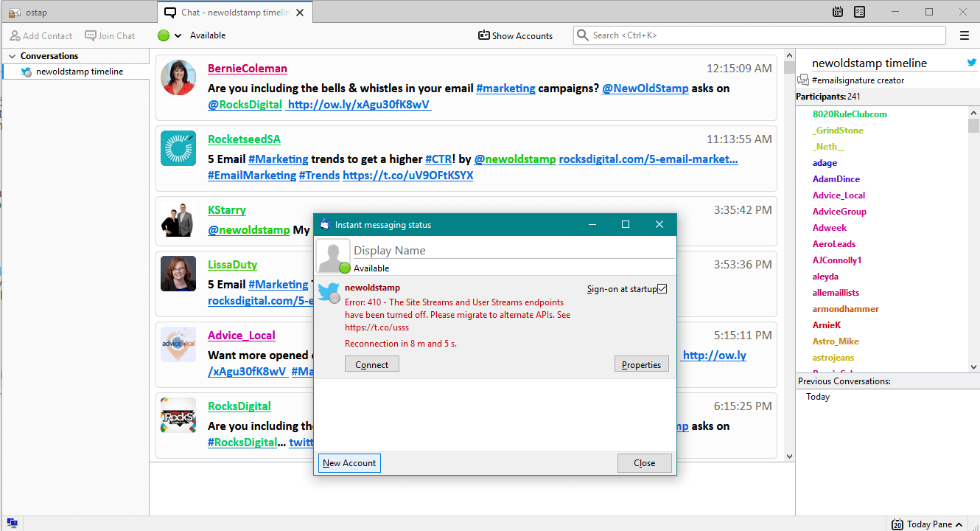Select participant aleyda
The image size is (980, 531).
825,277
